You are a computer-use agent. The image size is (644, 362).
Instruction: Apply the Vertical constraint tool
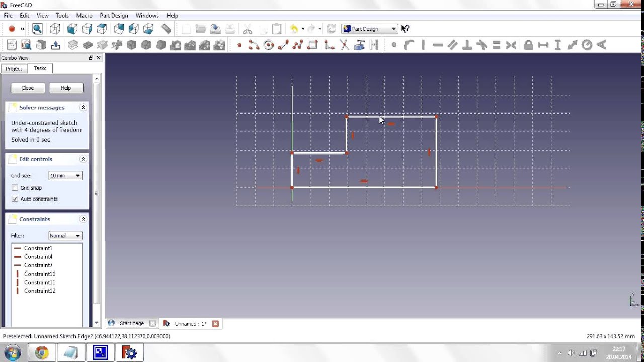tap(423, 45)
